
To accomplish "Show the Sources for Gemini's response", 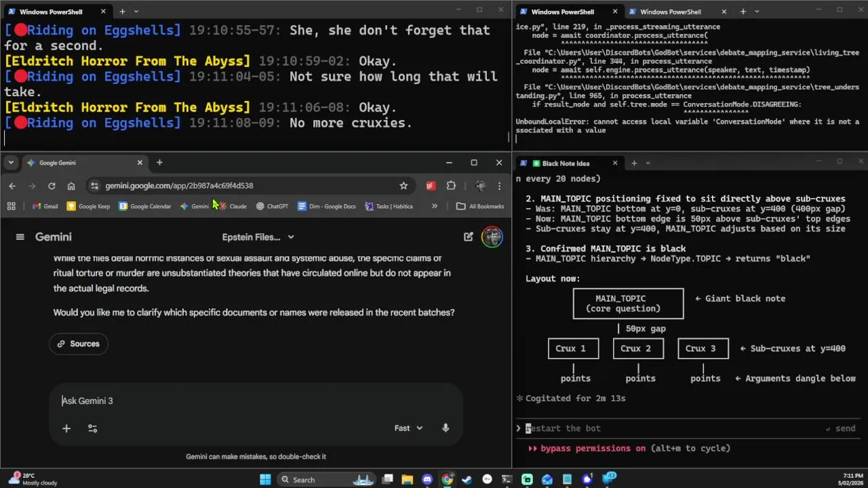I will (x=78, y=344).
